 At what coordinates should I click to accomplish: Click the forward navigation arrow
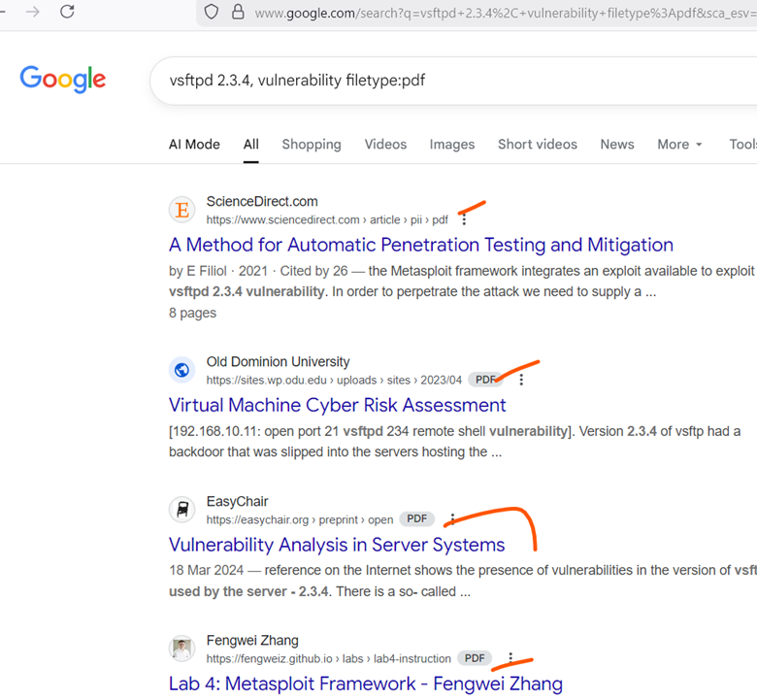pos(33,12)
